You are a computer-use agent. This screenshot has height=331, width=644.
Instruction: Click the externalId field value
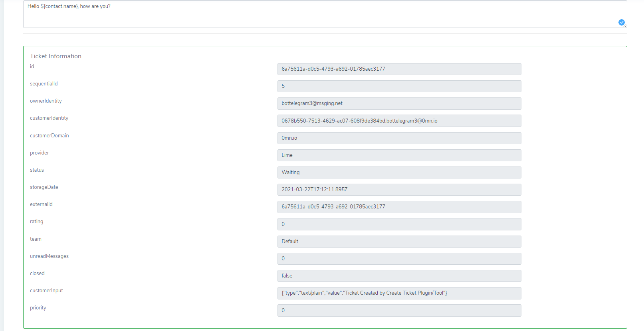point(399,207)
